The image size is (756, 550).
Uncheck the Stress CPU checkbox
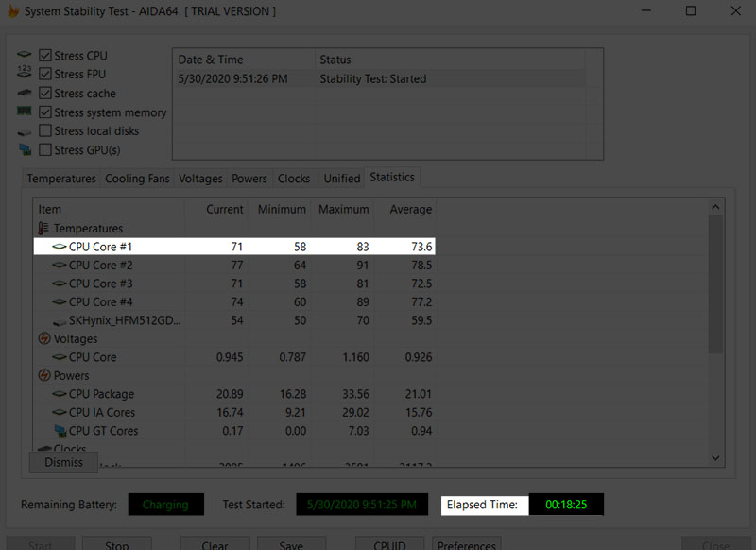tap(45, 56)
